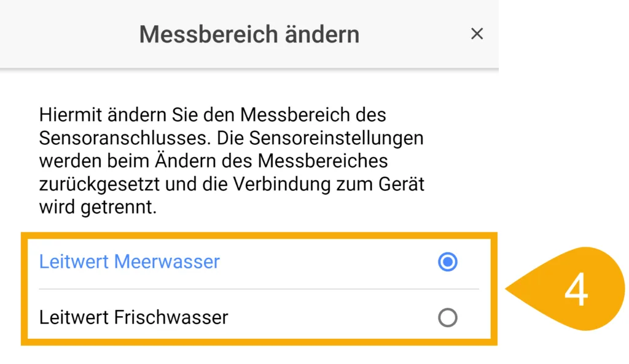Click the empty space between the Frischwasser label and its radio button
The height and width of the screenshot is (364, 629).
click(332, 317)
